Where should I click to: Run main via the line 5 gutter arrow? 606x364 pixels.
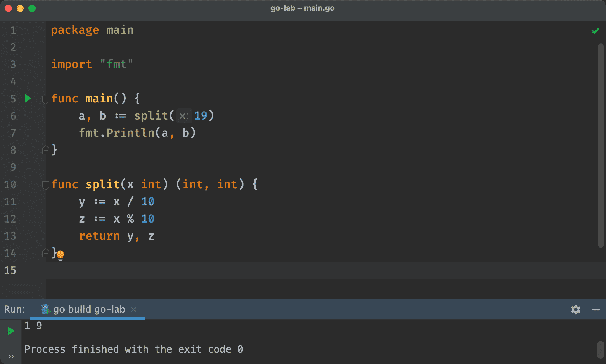tap(28, 98)
